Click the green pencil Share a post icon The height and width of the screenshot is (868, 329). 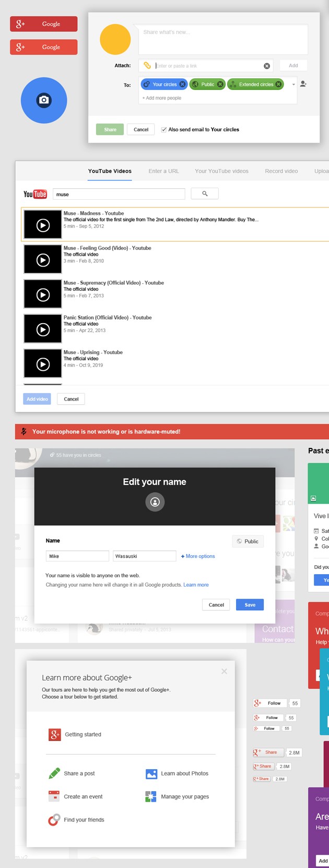click(x=54, y=773)
